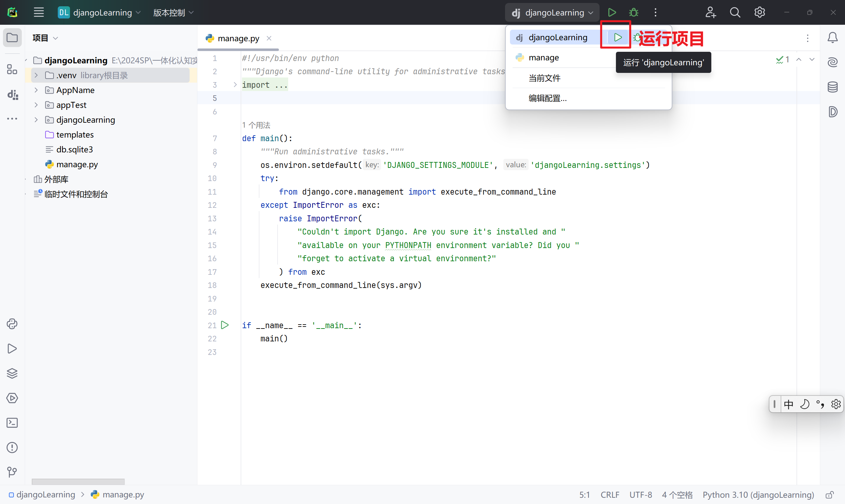Open Code With Me user icon
The width and height of the screenshot is (845, 504).
(710, 13)
